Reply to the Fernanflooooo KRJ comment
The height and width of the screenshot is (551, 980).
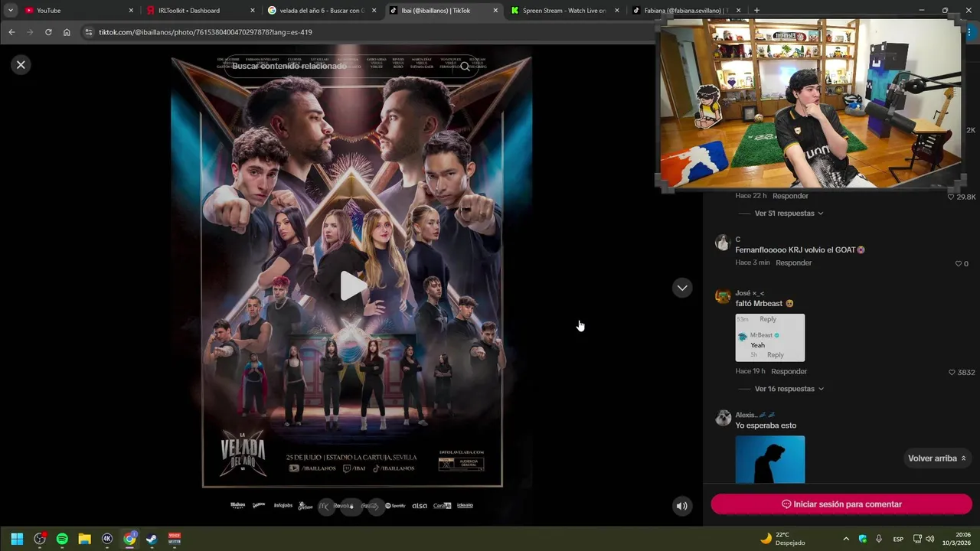tap(793, 262)
